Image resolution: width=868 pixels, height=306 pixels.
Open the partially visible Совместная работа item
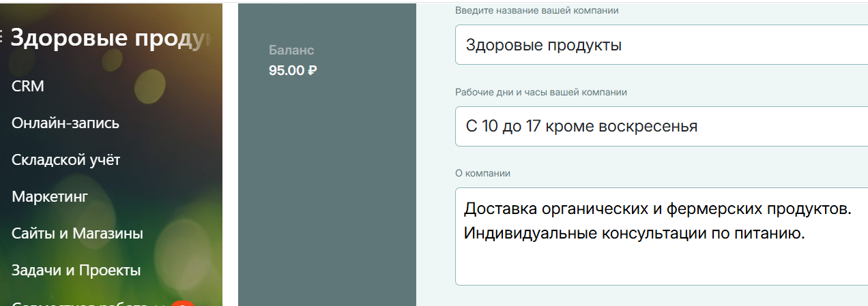tap(82, 303)
